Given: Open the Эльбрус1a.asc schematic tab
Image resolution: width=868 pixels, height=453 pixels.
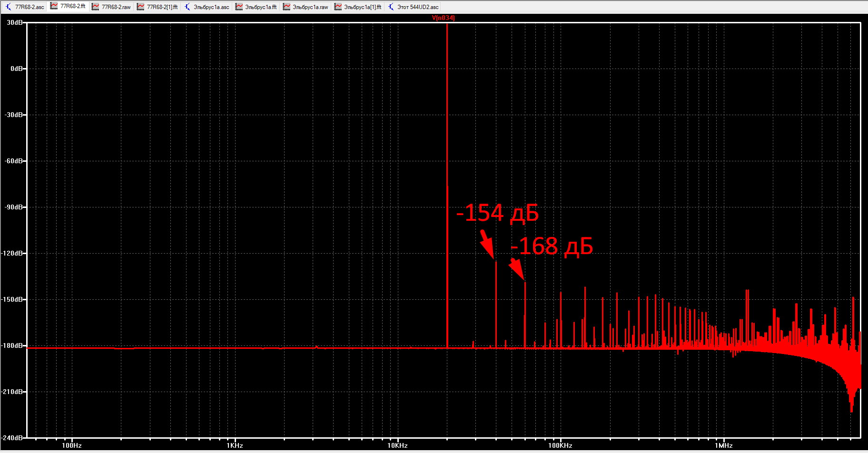Looking at the screenshot, I should pyautogui.click(x=207, y=7).
